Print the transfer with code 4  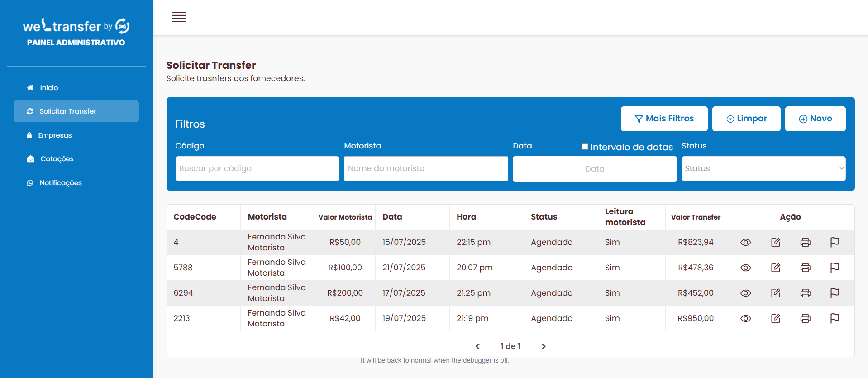[805, 242]
